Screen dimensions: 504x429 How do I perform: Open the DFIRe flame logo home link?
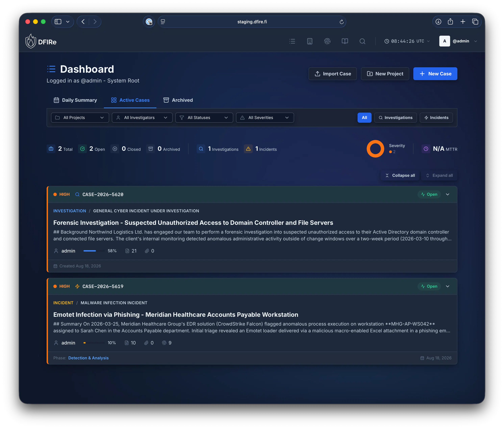click(41, 41)
